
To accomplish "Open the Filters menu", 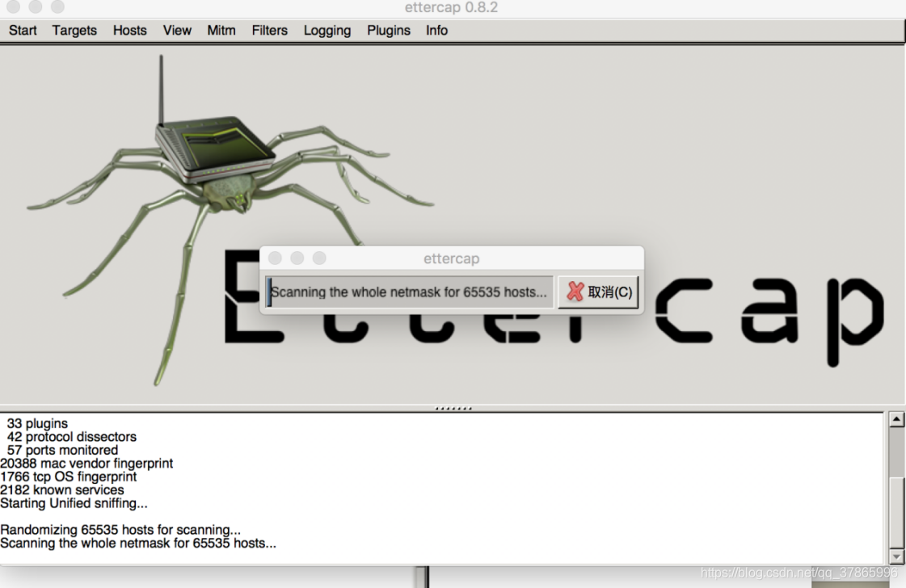I will pyautogui.click(x=269, y=30).
